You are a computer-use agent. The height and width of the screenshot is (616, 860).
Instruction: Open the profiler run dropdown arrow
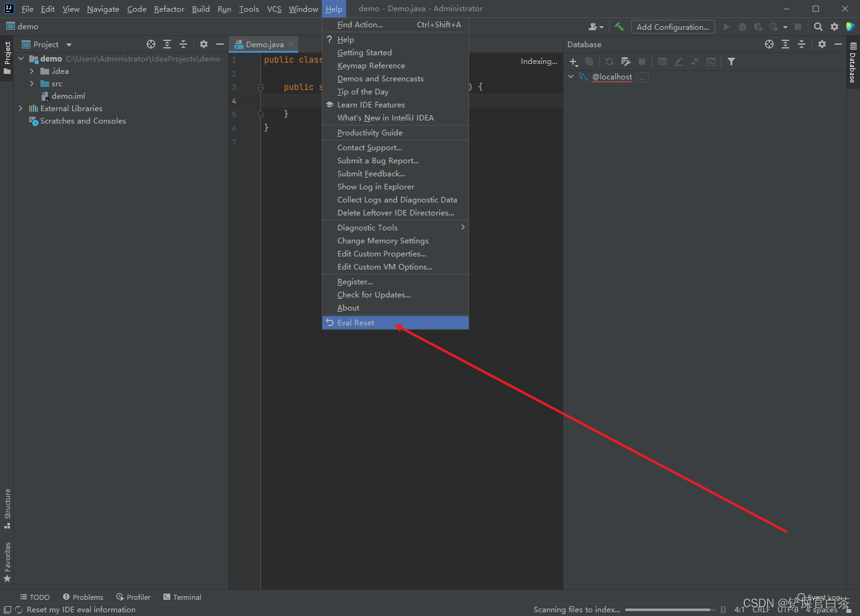tap(785, 27)
